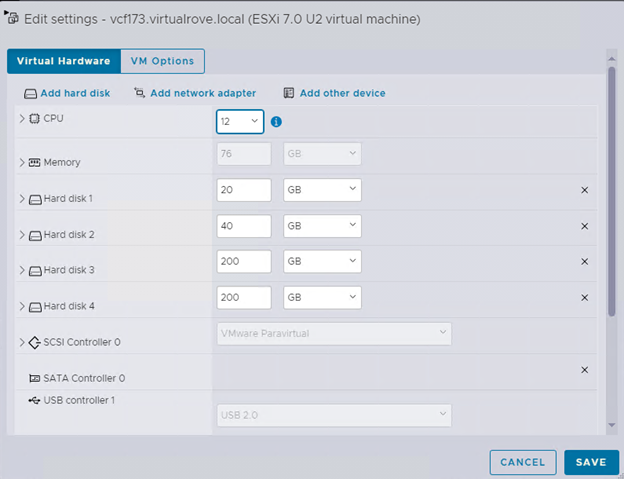Screen dimensions: 624x479
Task: Click the scrollbar up arrow
Action: click(x=612, y=59)
